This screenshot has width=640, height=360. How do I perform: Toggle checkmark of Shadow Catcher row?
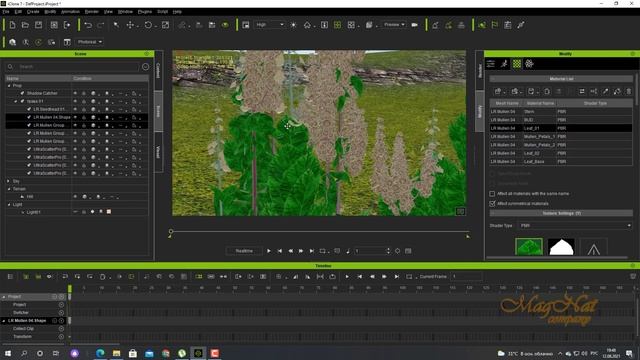(22, 93)
